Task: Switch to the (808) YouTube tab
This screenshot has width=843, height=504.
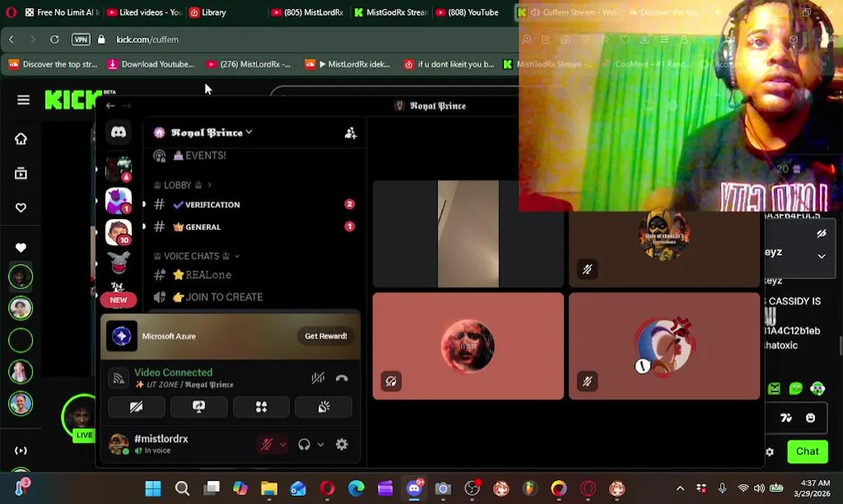Action: click(467, 12)
